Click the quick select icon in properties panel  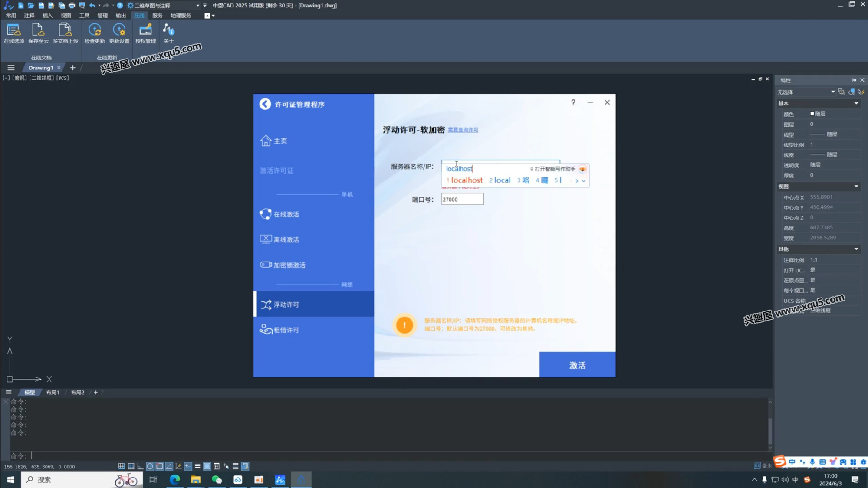tap(861, 92)
